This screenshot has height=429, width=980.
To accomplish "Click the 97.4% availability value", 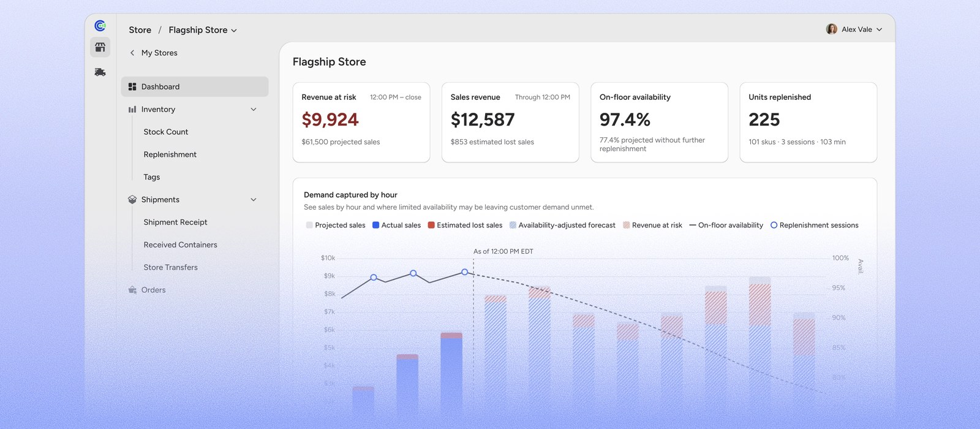I will click(625, 120).
